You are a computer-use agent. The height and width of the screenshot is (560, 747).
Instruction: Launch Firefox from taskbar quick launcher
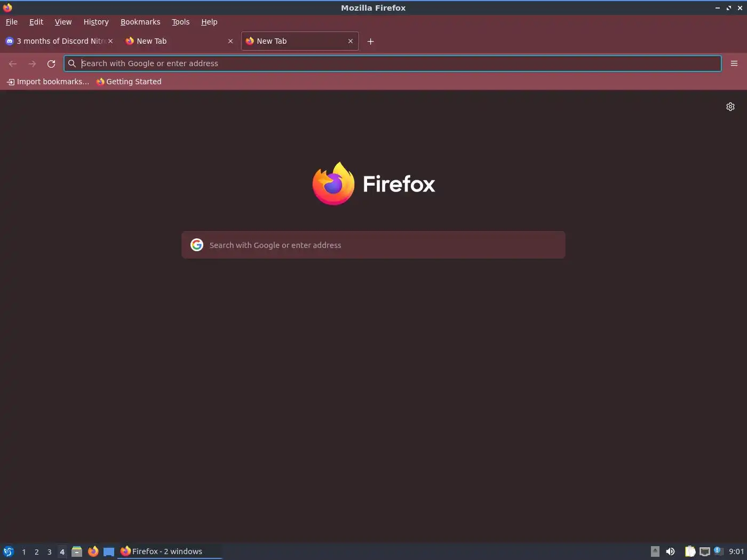coord(93,551)
